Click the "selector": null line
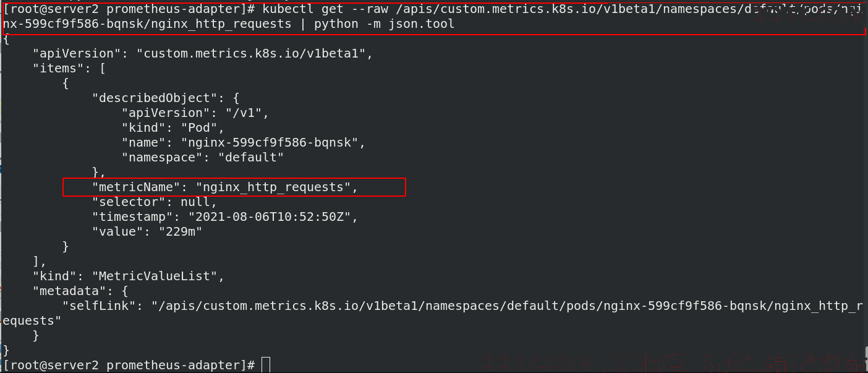The image size is (868, 373). (x=155, y=202)
